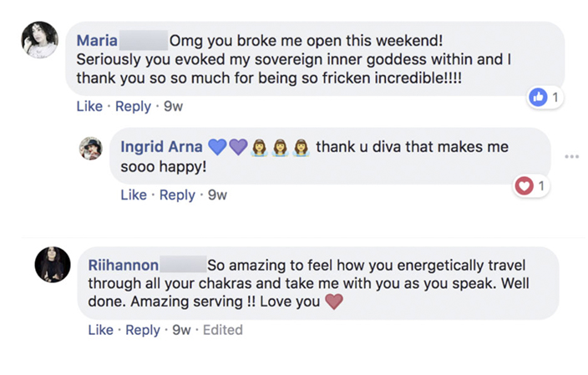Click the heart reaction on Ingrid's reply
Screen dimensions: 588x375
tap(525, 186)
